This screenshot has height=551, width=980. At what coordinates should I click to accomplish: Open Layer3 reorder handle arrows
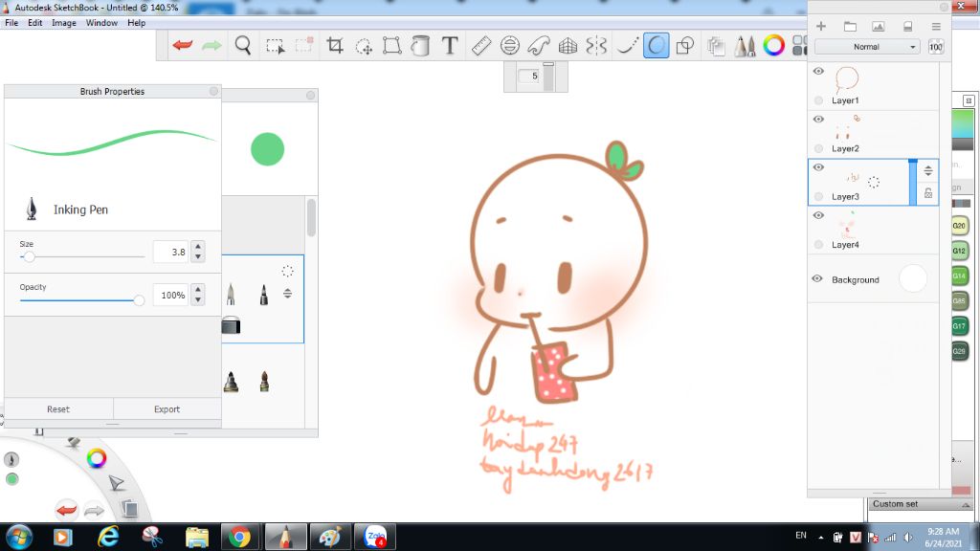928,170
